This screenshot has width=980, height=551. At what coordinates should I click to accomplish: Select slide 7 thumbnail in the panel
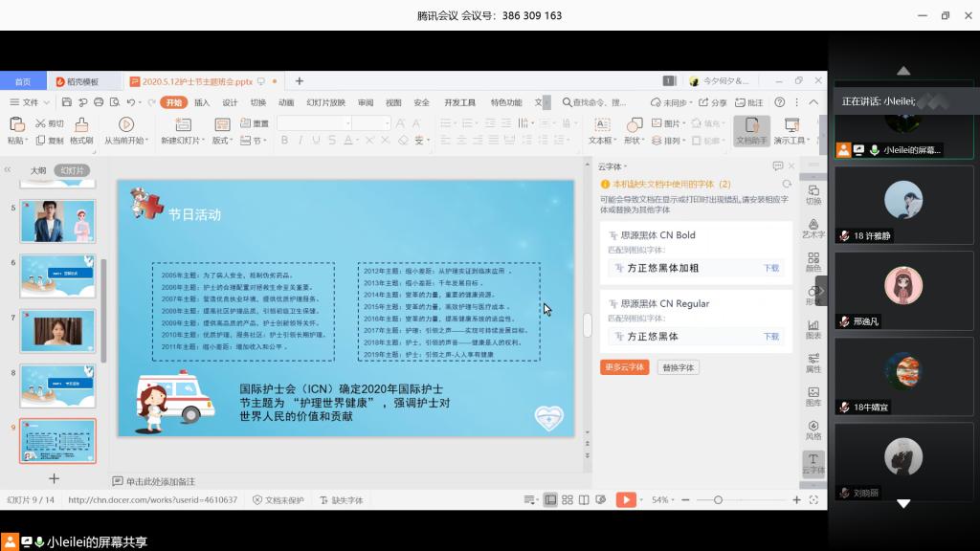57,331
